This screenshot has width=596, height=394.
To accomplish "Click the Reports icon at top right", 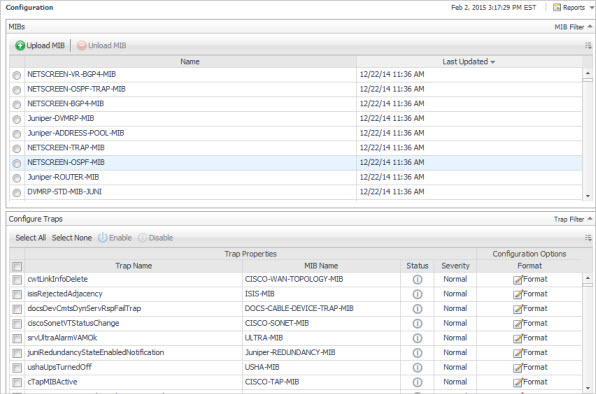I will (x=557, y=7).
